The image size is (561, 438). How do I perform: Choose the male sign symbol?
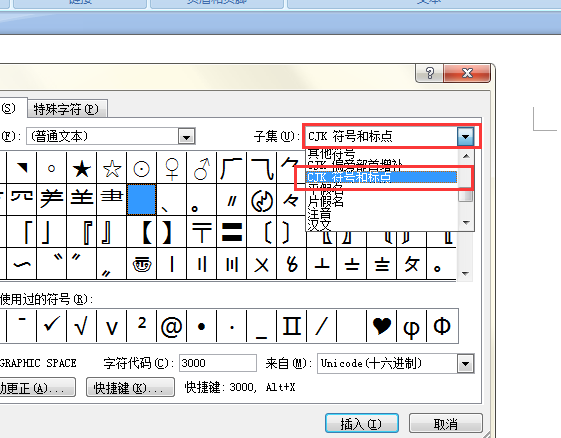202,169
